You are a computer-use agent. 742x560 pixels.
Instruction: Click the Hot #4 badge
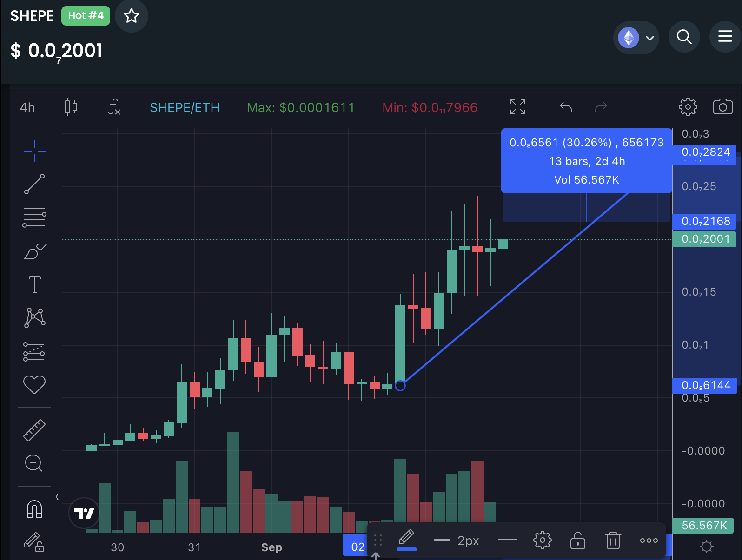(86, 16)
